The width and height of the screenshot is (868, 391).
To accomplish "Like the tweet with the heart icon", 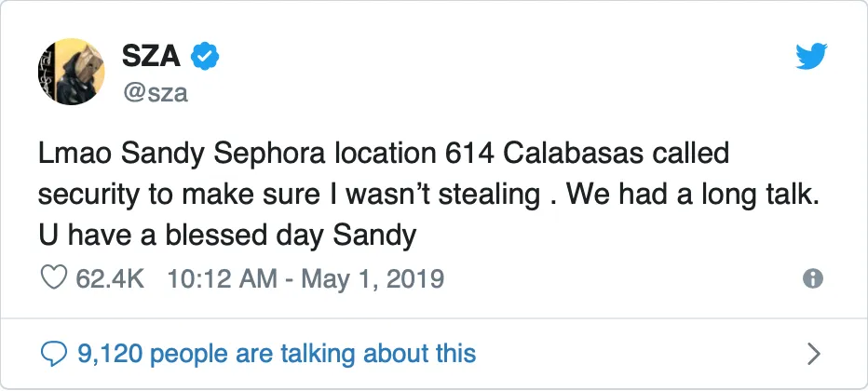I will coord(54,278).
